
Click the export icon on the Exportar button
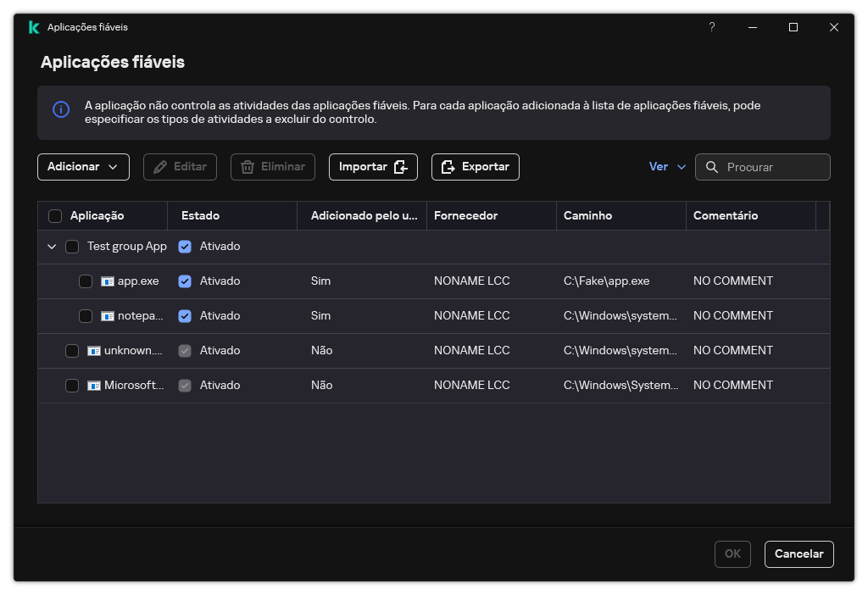point(448,166)
